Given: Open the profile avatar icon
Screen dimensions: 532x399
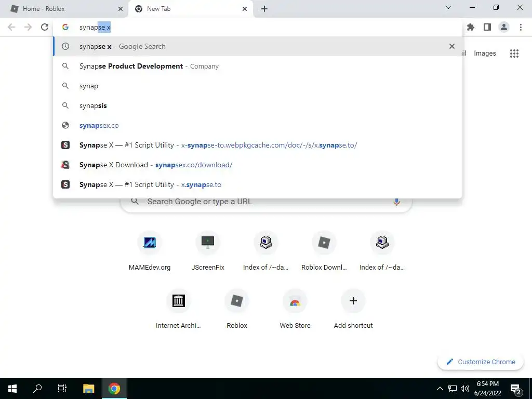Looking at the screenshot, I should point(504,27).
